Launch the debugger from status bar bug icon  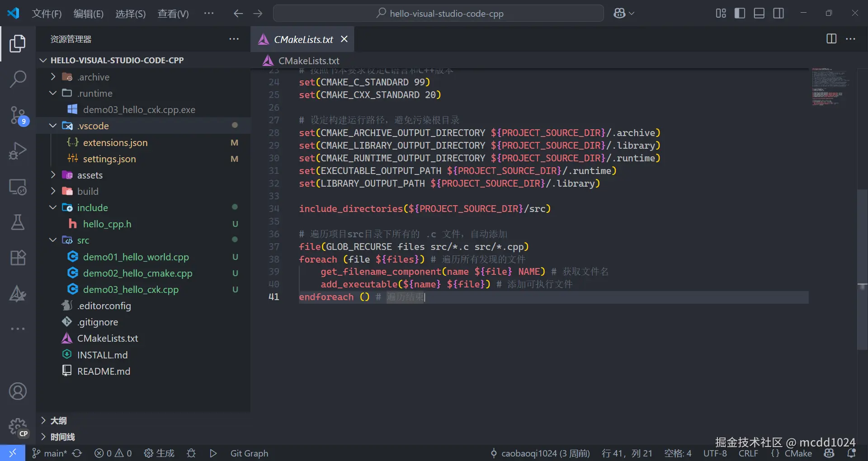click(191, 453)
